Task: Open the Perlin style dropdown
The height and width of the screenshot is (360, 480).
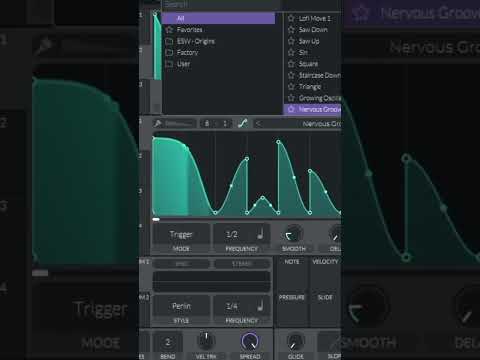Action: 181,306
